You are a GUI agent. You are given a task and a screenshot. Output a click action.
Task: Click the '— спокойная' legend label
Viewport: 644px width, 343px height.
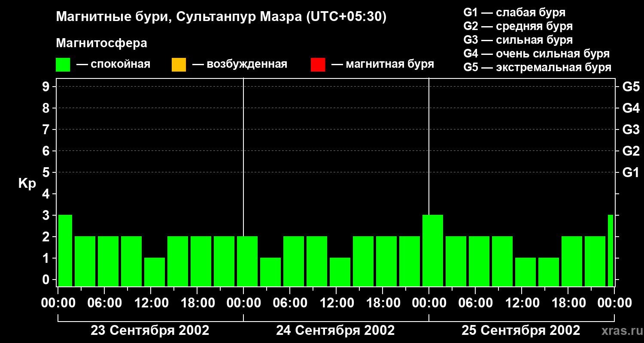pos(113,65)
